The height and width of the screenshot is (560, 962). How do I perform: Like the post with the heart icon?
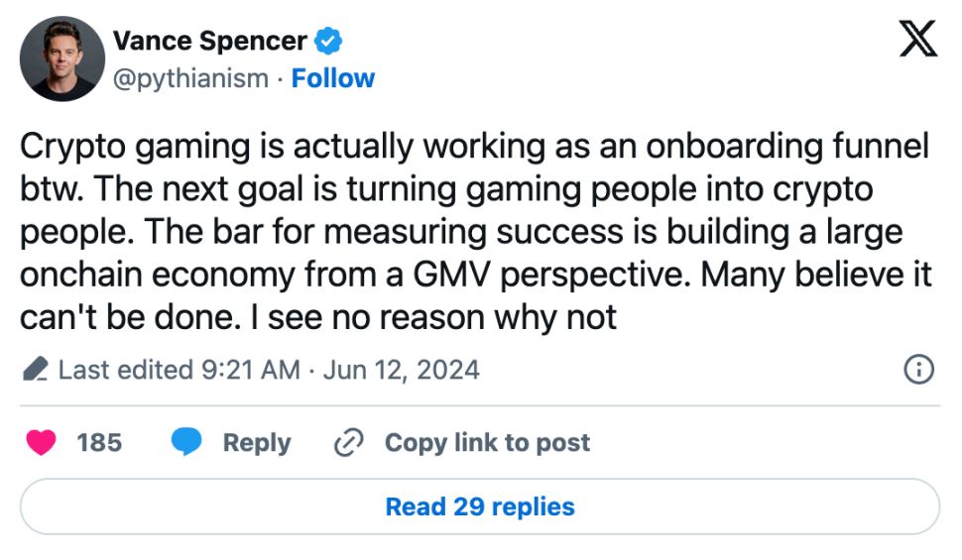point(41,442)
